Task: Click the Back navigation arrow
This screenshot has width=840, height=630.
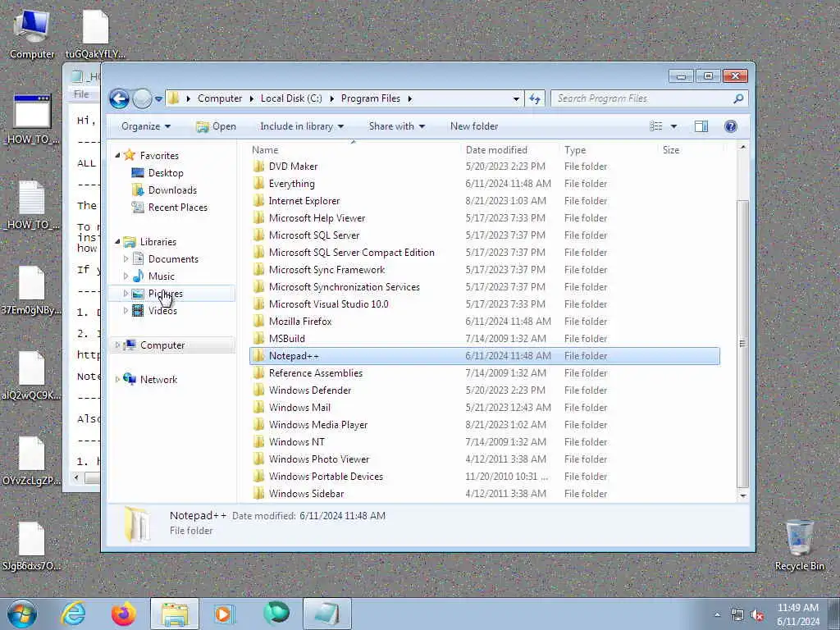Action: coord(119,98)
